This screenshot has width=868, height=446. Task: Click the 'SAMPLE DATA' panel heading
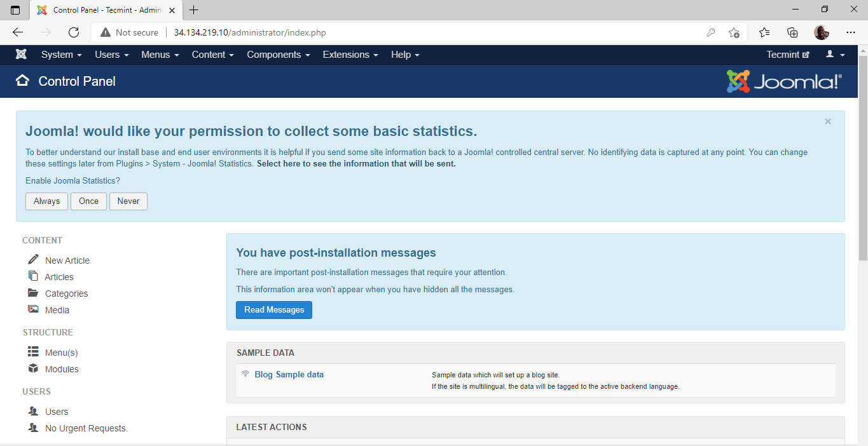(x=266, y=353)
